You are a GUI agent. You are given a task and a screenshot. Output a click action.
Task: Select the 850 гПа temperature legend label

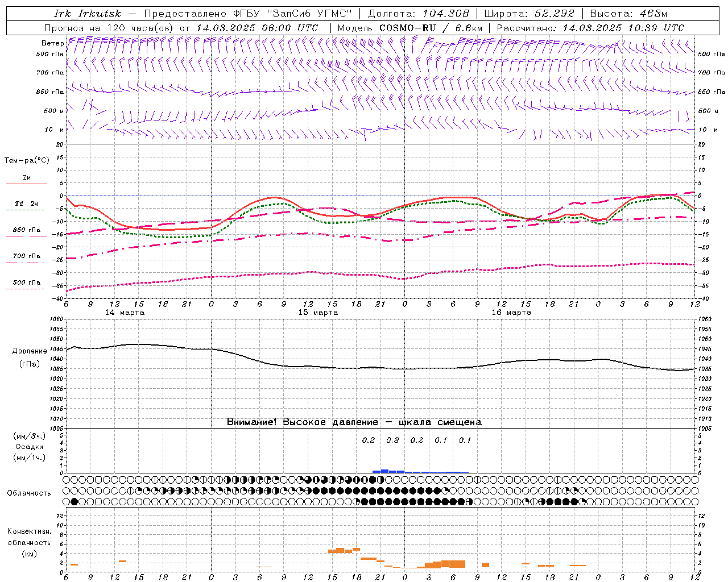pyautogui.click(x=27, y=230)
